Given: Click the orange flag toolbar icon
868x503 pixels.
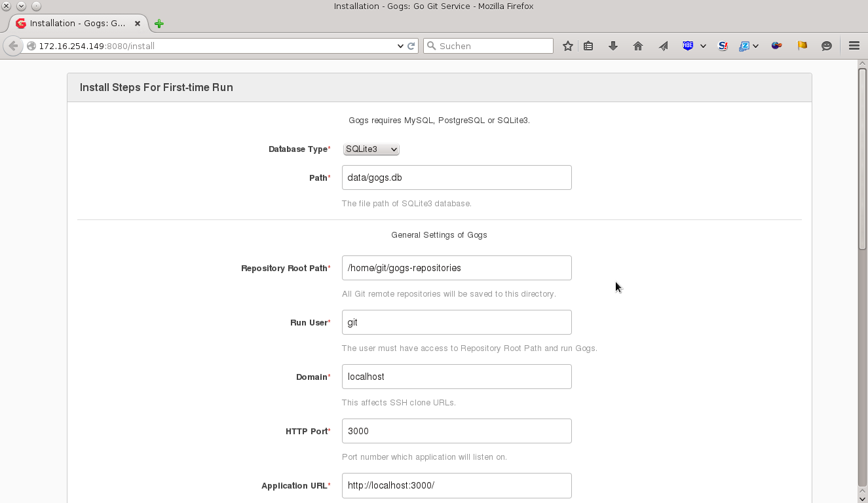Looking at the screenshot, I should click(x=802, y=46).
